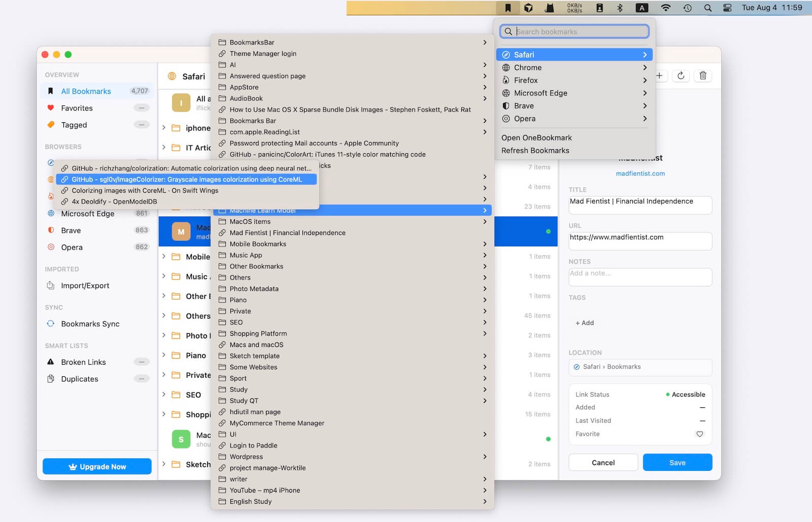This screenshot has width=812, height=522.
Task: Show Broken Links smart list
Action: click(x=96, y=362)
